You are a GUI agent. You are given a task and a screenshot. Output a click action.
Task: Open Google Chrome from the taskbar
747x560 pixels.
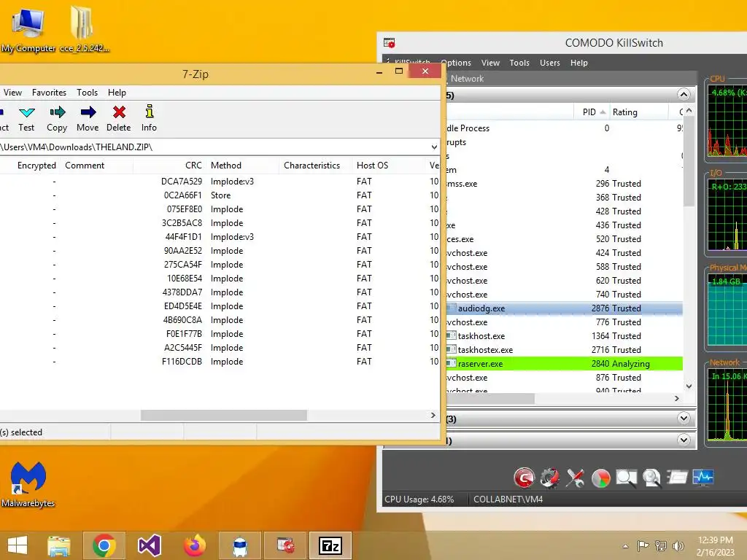(x=104, y=545)
